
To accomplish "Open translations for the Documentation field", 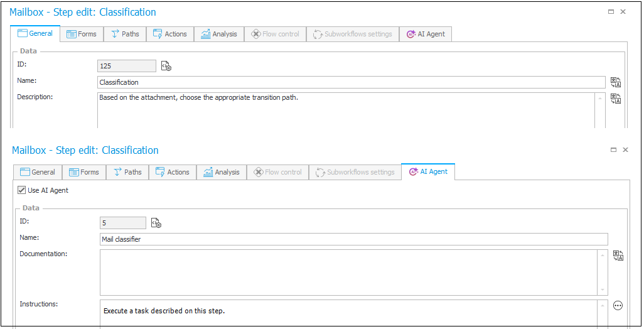I will [618, 256].
